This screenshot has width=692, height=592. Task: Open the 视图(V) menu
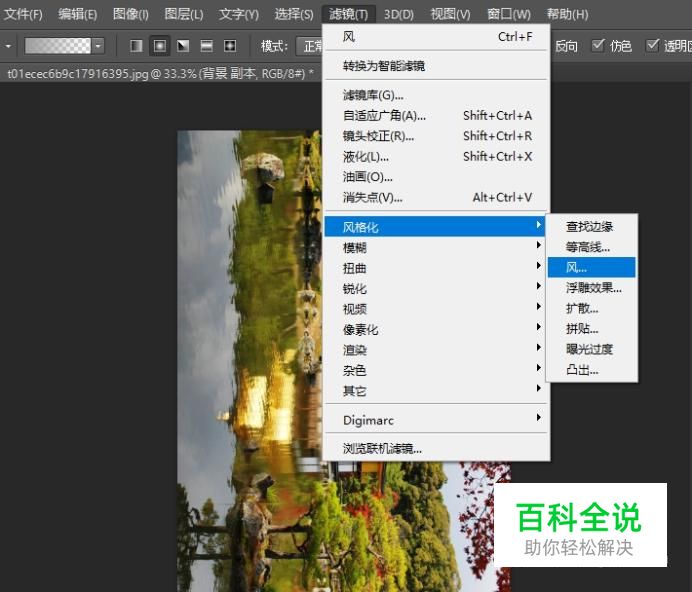tap(451, 14)
